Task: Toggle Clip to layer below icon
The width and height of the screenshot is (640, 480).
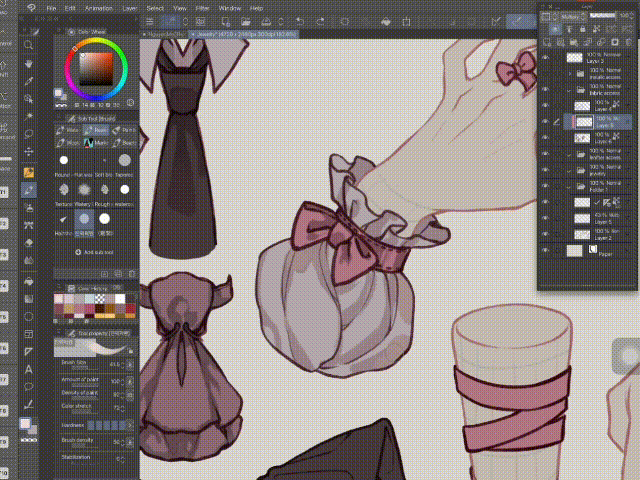Action: 555,29
